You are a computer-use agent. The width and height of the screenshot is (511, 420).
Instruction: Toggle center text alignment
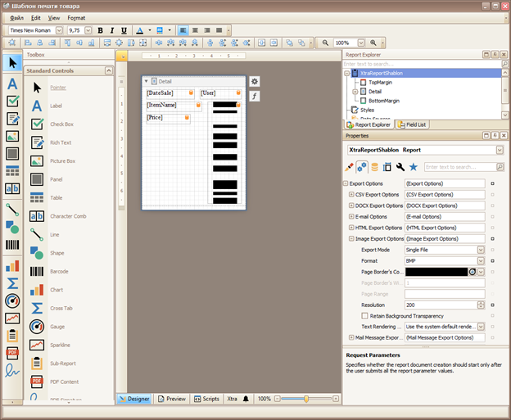coord(195,30)
